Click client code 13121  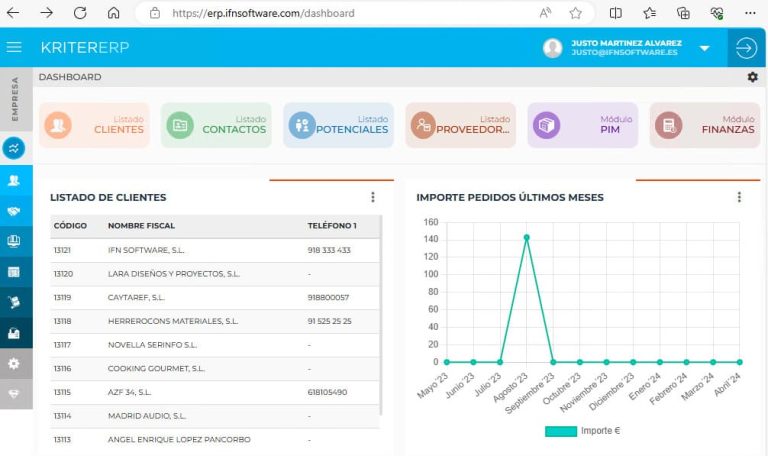(62, 250)
